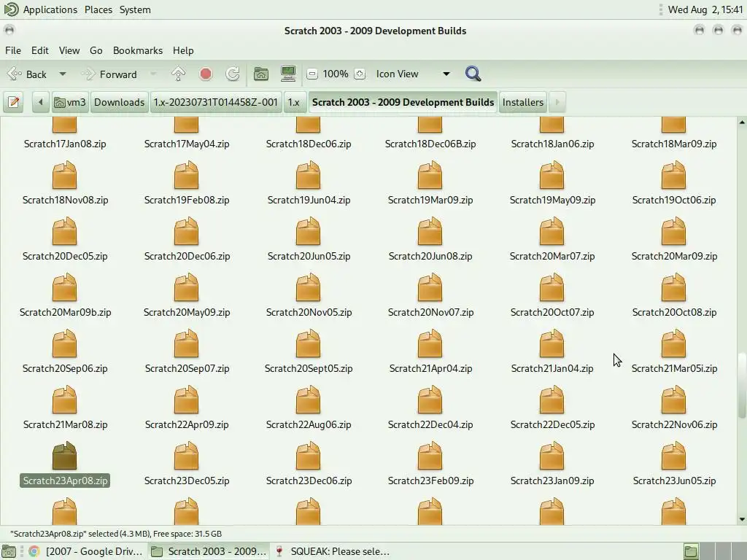This screenshot has width=747, height=560.
Task: Click the red Stop loading icon
Action: click(x=206, y=74)
